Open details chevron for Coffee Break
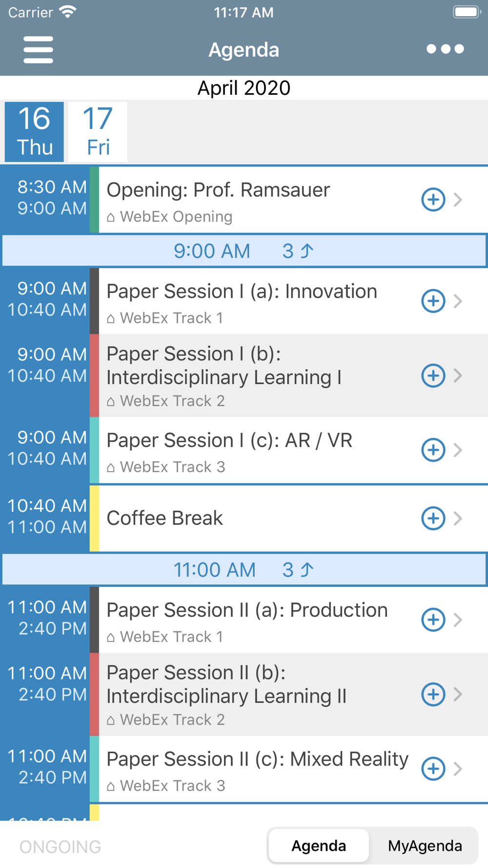This screenshot has height=868, width=488. coord(458,518)
